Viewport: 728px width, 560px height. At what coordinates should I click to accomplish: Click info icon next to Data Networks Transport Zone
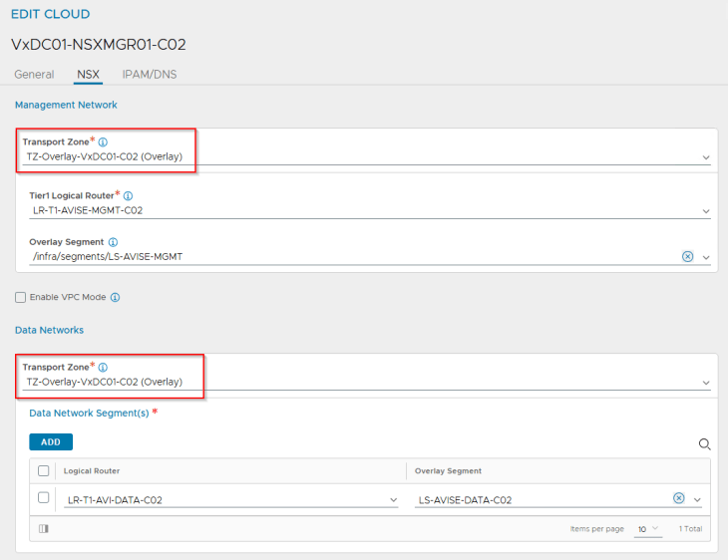pyautogui.click(x=103, y=368)
